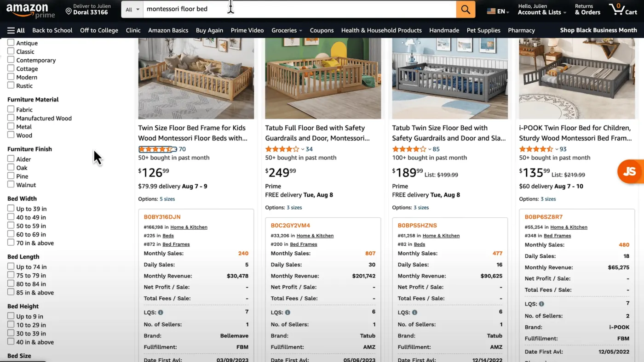This screenshot has height=362, width=644.
Task: Open the shopping cart icon
Action: [x=623, y=9]
